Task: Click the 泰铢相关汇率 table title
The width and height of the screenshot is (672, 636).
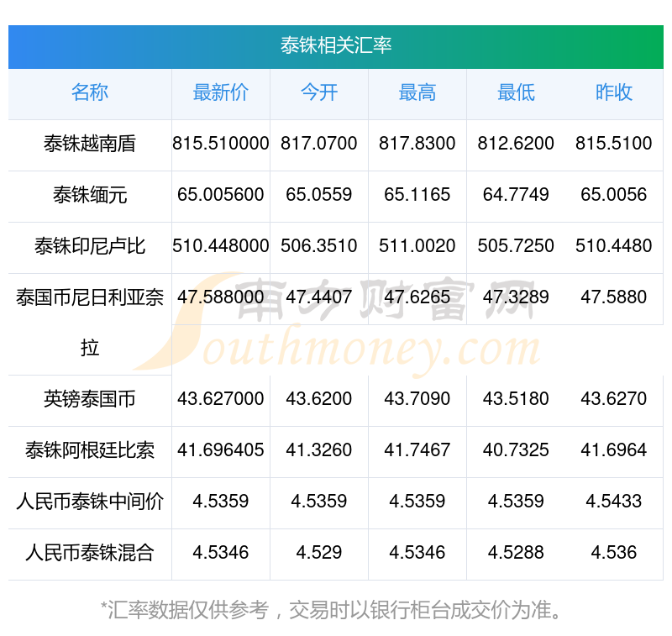Action: click(x=336, y=45)
